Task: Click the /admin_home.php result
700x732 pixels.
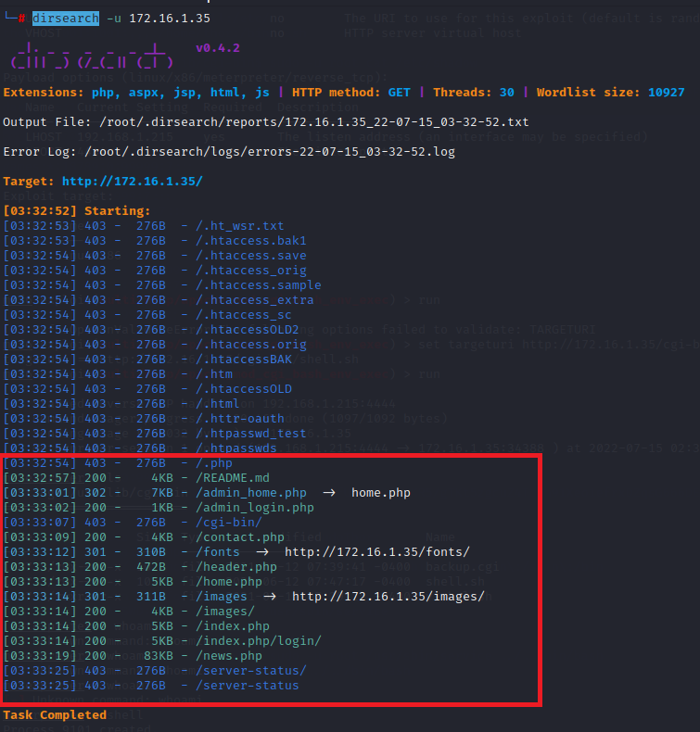Action: [250, 493]
